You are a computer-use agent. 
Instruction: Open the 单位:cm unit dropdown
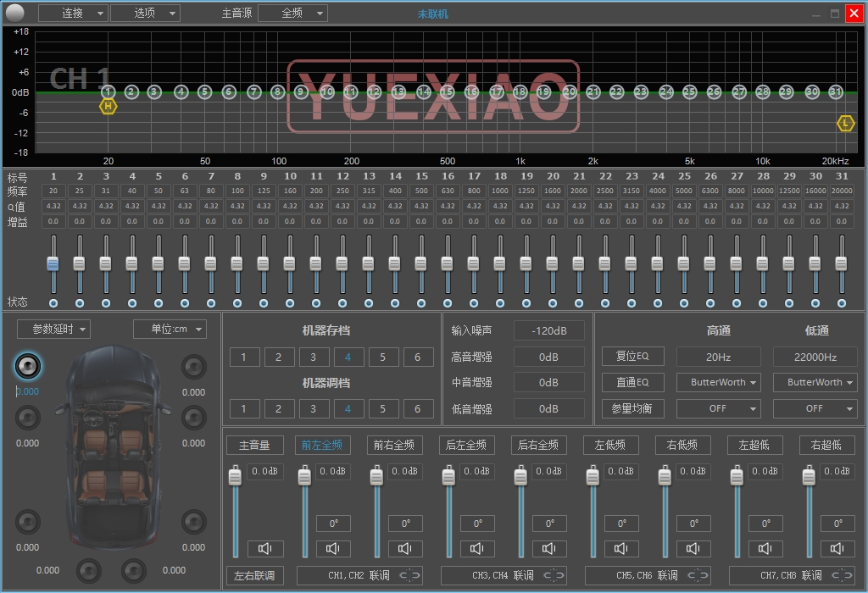point(170,330)
